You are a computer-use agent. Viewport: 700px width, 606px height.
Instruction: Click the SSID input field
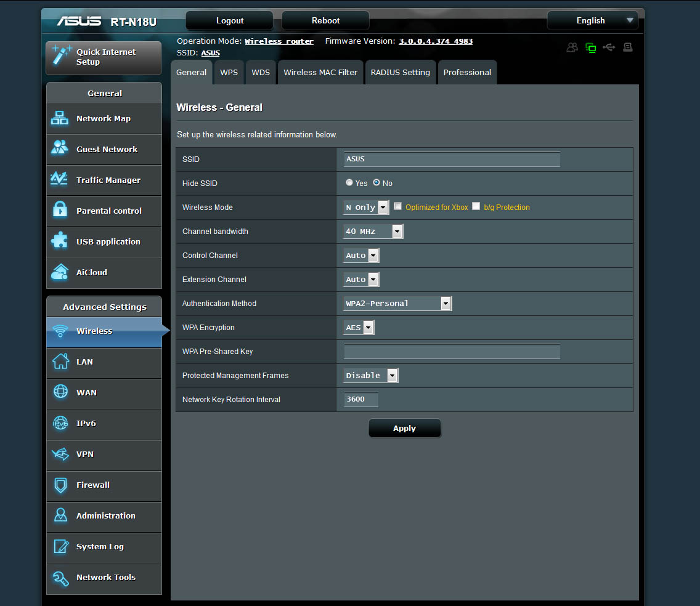tap(452, 160)
